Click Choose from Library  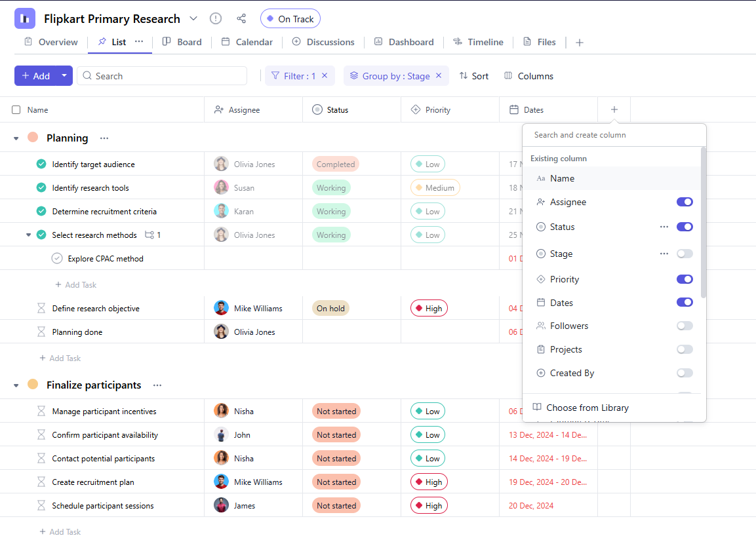pos(581,408)
